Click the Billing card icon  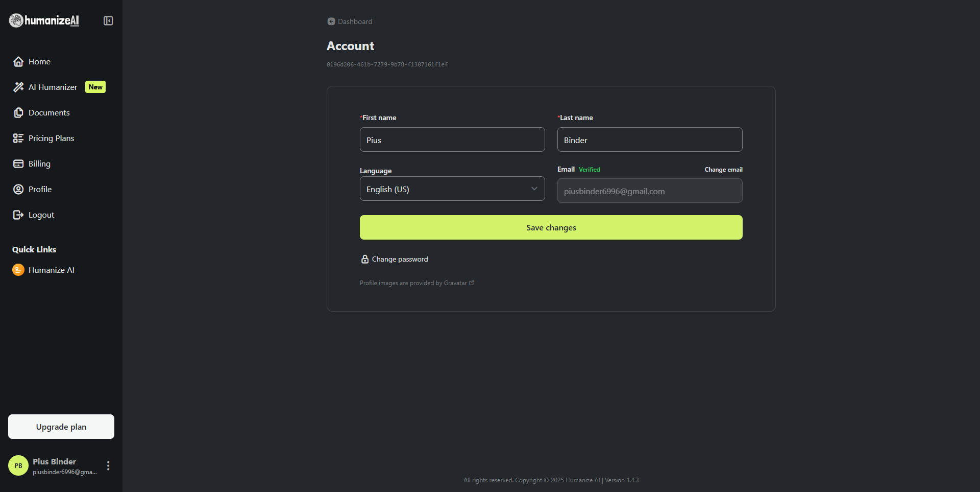18,164
